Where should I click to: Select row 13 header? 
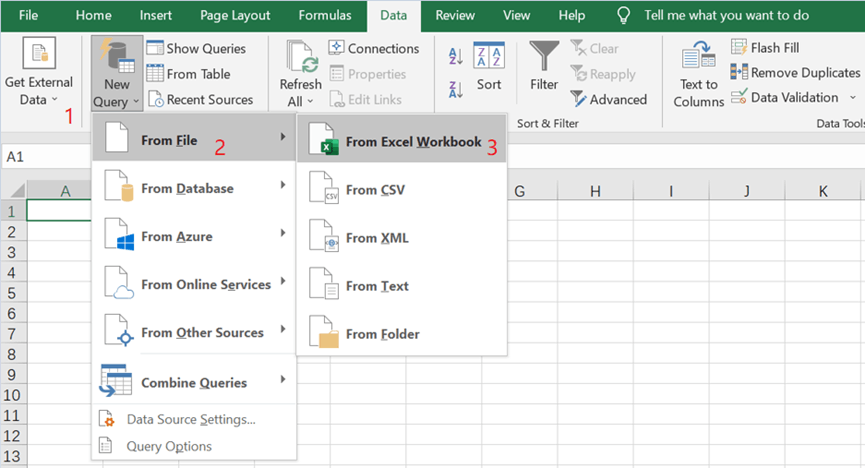click(12, 456)
